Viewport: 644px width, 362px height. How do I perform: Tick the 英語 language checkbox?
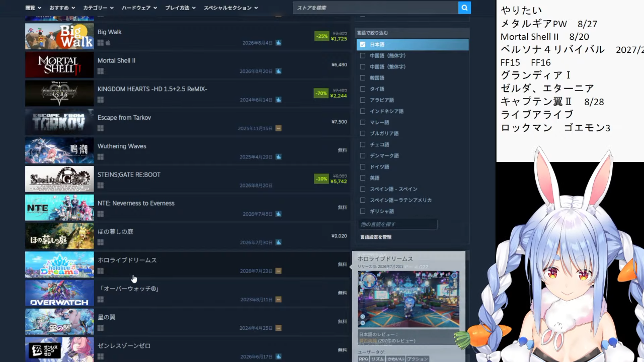363,178
